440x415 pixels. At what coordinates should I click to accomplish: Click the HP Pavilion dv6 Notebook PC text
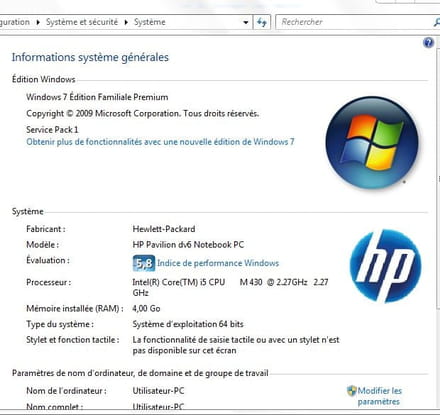click(x=188, y=245)
